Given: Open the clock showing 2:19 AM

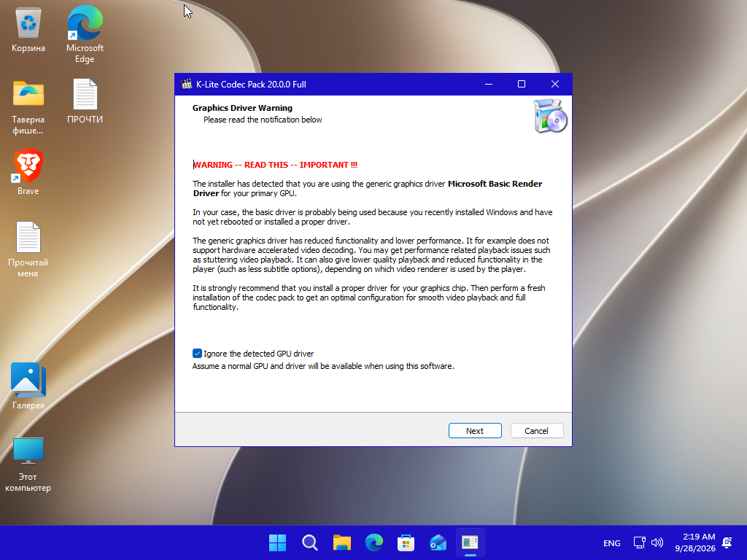Looking at the screenshot, I should click(x=695, y=542).
